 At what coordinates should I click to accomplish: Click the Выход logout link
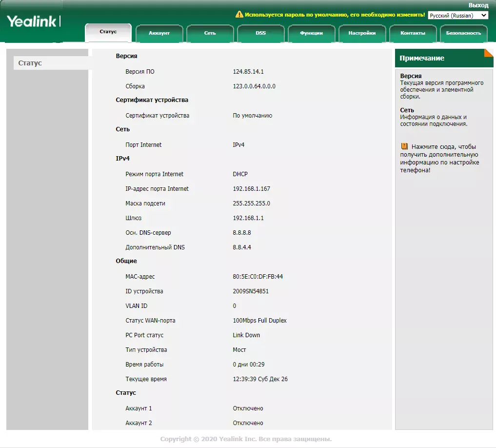[478, 5]
